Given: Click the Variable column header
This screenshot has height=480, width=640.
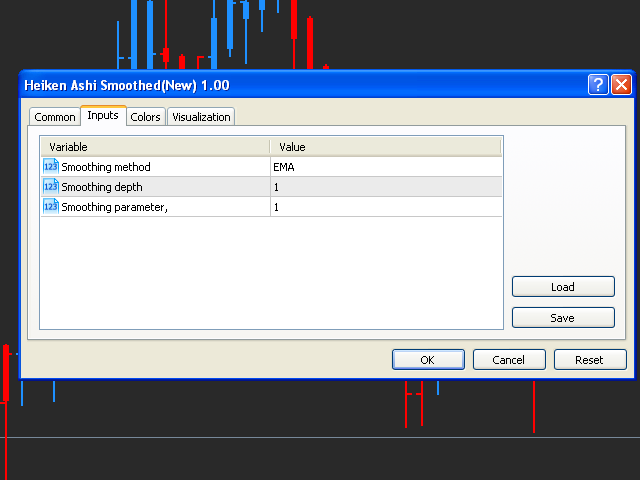Looking at the screenshot, I should tap(155, 147).
